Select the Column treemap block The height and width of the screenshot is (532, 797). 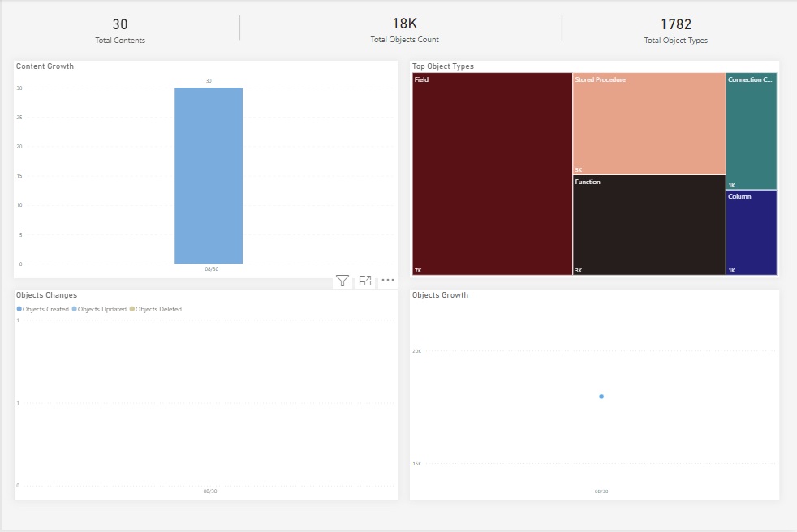751,233
